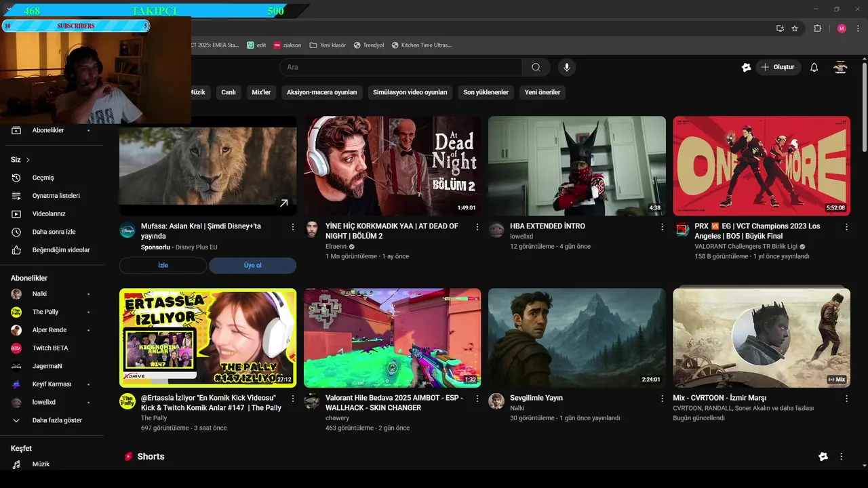Open more options for HBA EXTENDED İNTRO

click(663, 226)
